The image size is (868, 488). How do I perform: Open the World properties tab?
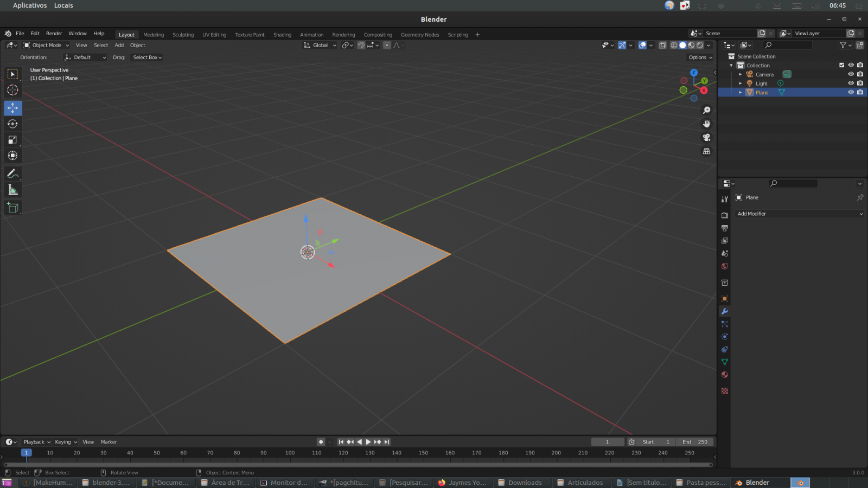point(724,266)
